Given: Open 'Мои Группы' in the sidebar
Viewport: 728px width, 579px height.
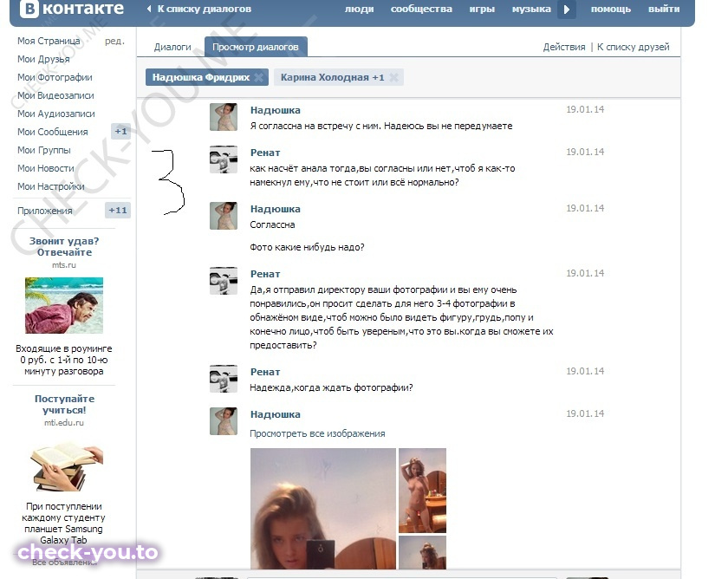Looking at the screenshot, I should (x=44, y=150).
